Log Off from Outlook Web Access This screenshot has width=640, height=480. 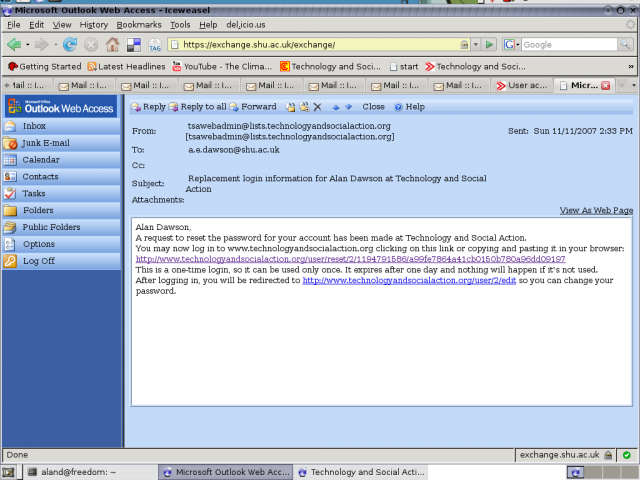point(39,261)
